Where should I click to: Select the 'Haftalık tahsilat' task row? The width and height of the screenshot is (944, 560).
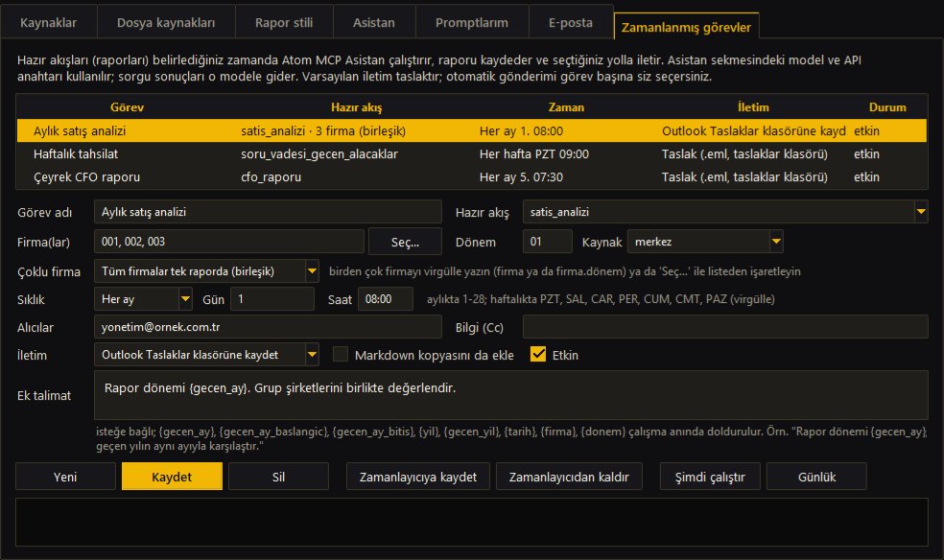tap(471, 154)
